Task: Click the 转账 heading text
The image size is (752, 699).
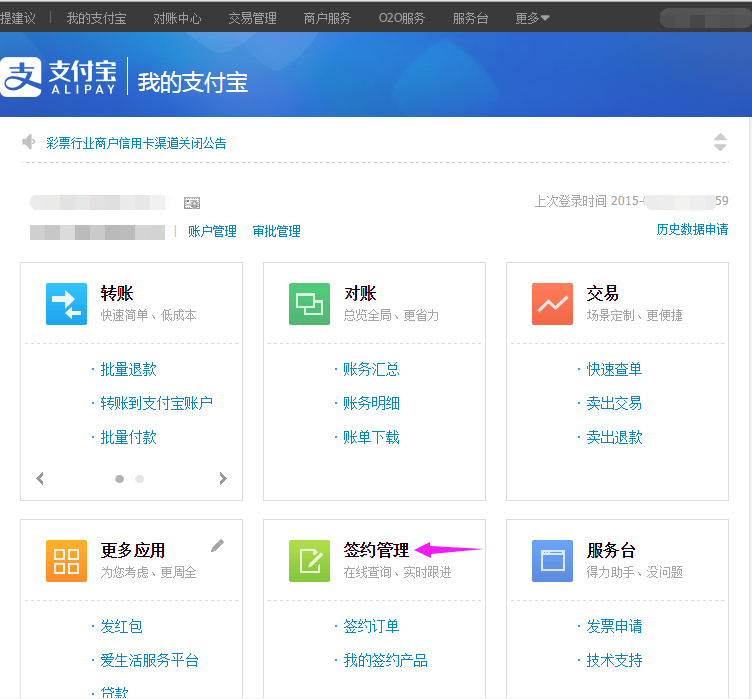Action: coord(117,293)
